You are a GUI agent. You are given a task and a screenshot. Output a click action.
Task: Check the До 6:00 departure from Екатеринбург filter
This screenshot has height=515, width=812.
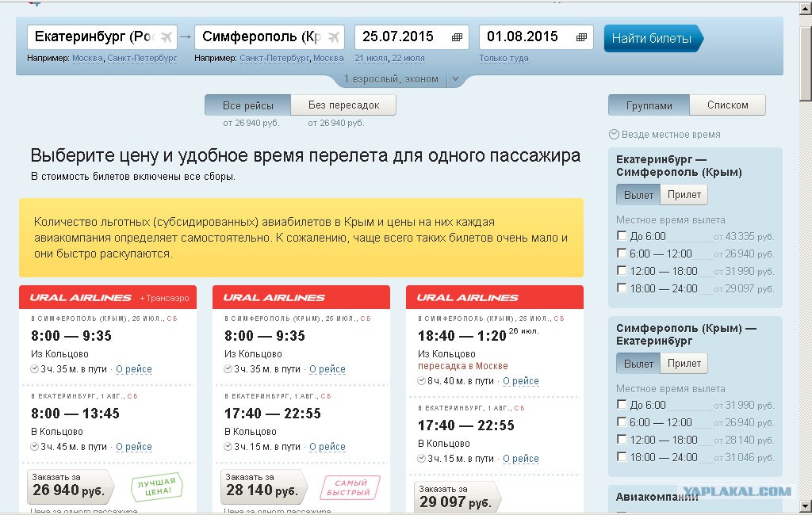click(x=622, y=236)
